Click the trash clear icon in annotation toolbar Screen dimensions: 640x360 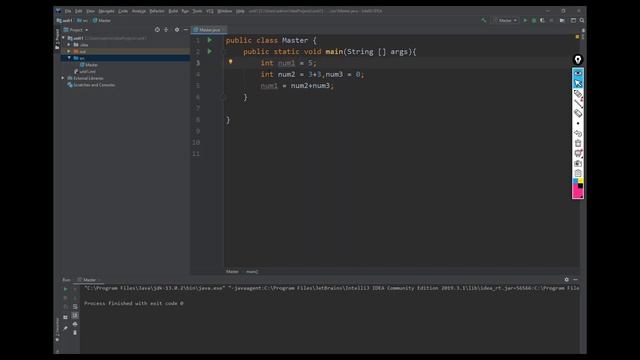tap(578, 143)
